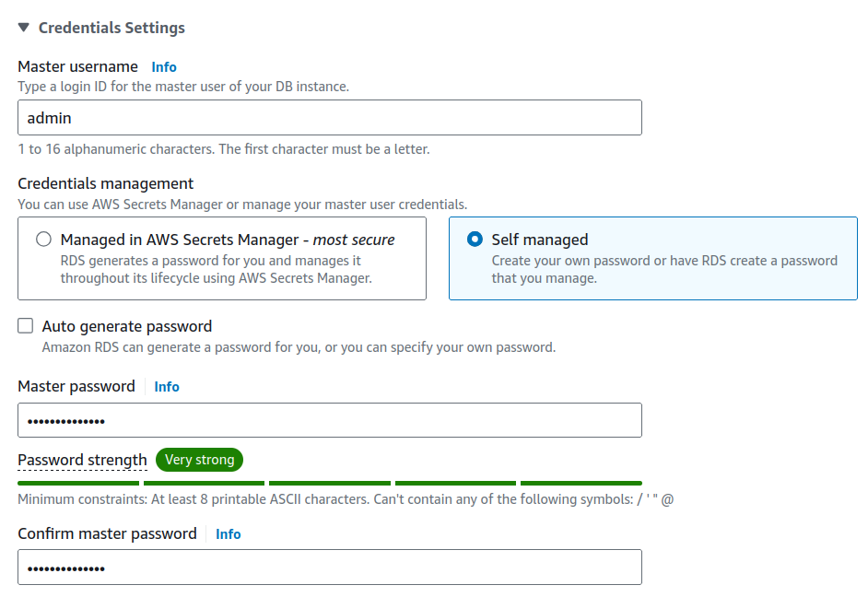Click the Master username label text
This screenshot has height=597, width=868.
77,66
